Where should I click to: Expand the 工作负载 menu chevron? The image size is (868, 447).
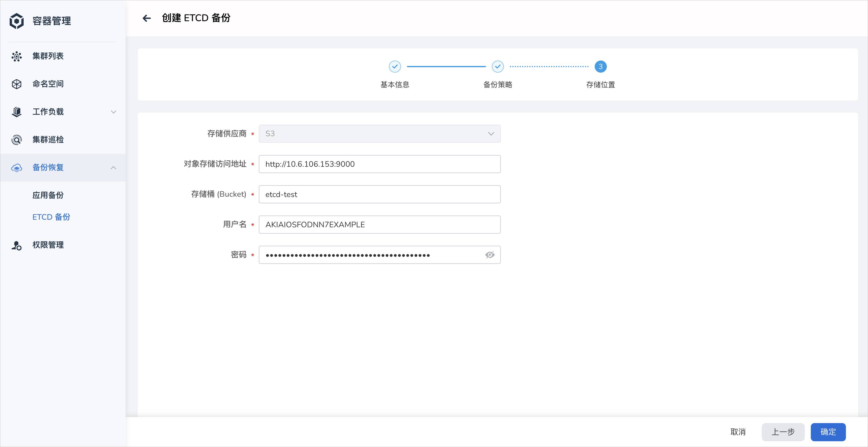pos(113,112)
